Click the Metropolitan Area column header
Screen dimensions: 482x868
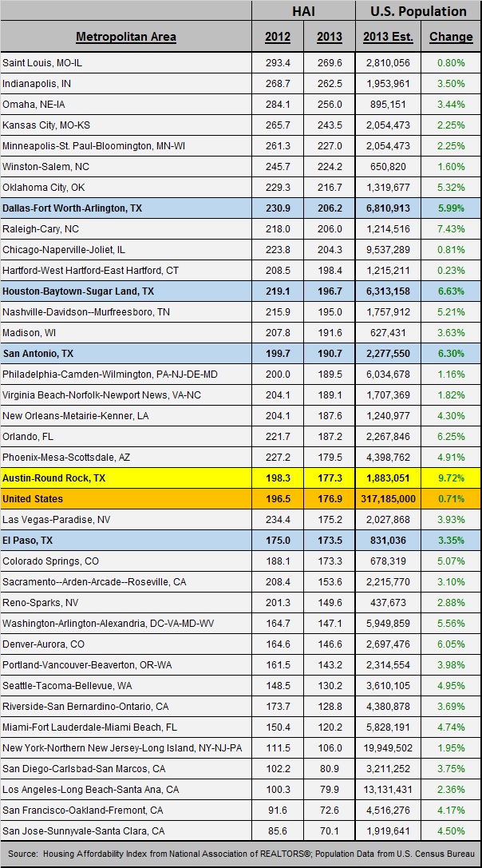(126, 37)
